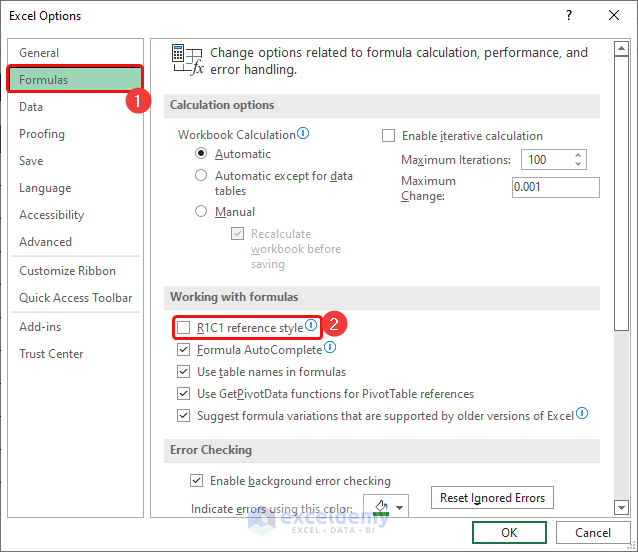This screenshot has width=638, height=552.
Task: Uncheck Formula AutoComplete
Action: pos(184,349)
